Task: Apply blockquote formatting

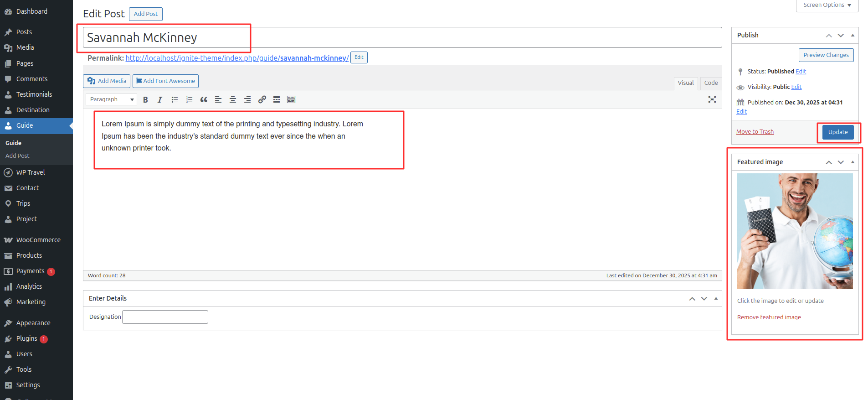Action: point(204,99)
